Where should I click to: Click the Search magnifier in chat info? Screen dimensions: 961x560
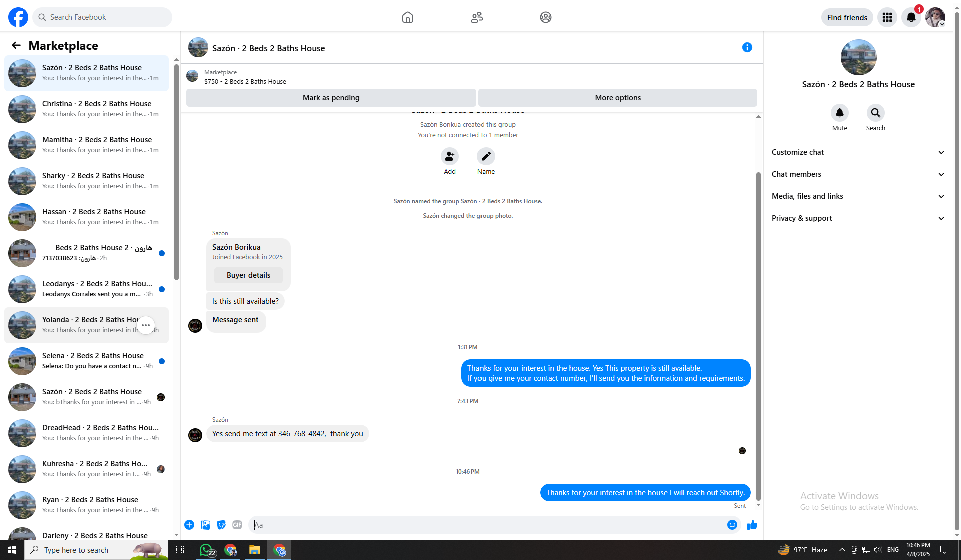875,113
